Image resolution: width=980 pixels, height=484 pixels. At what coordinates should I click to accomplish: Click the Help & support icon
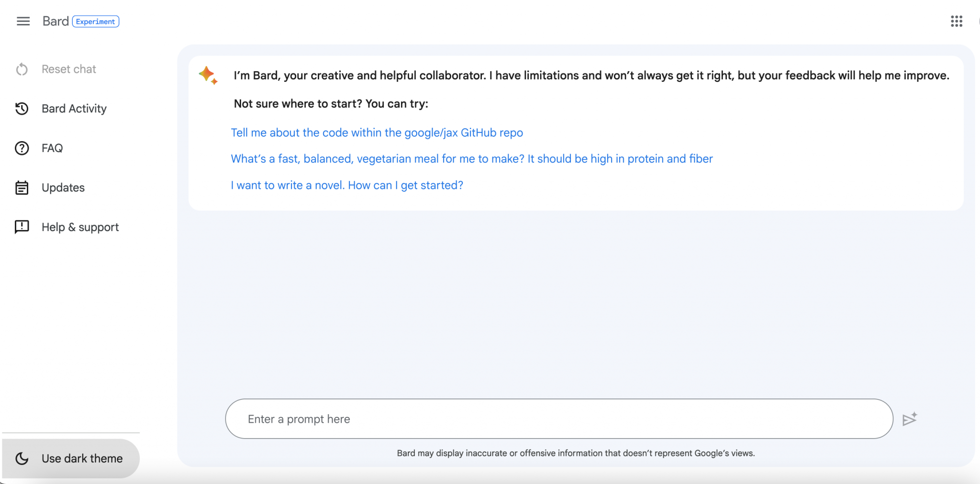tap(22, 227)
